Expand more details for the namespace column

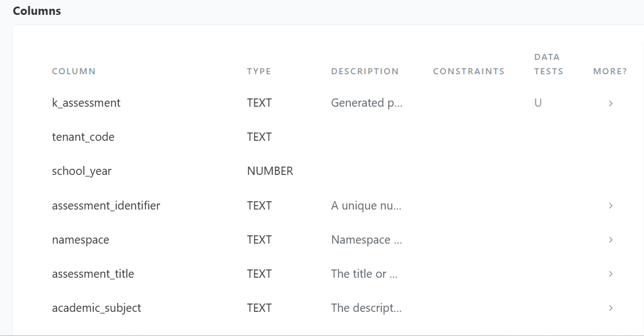pos(610,240)
